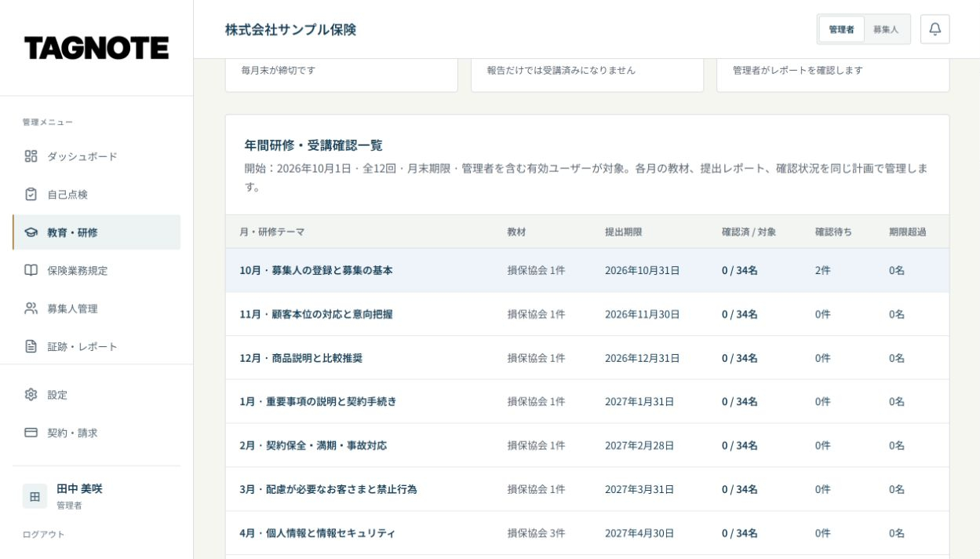The width and height of the screenshot is (980, 559).
Task: Click company name 株式会社サンプル保険
Action: pyautogui.click(x=290, y=30)
